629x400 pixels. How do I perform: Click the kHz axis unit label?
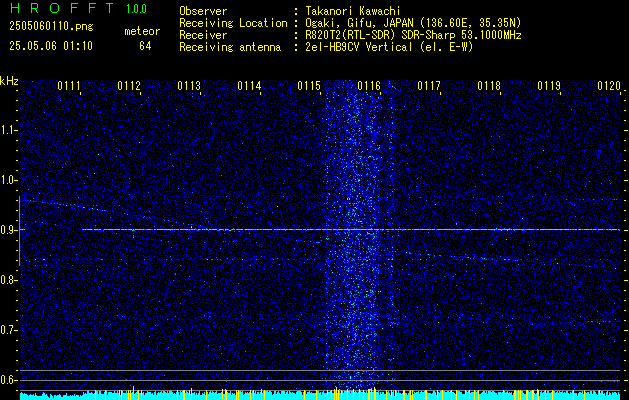9,81
